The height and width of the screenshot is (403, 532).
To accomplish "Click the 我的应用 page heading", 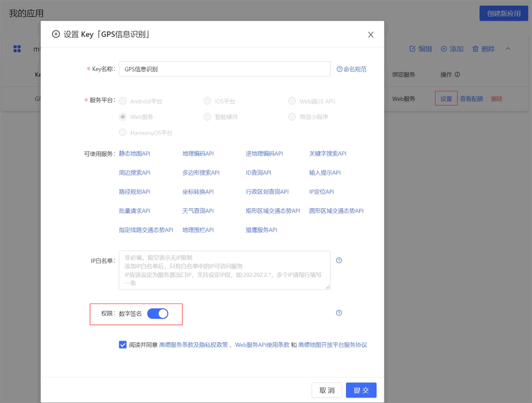I will [26, 13].
